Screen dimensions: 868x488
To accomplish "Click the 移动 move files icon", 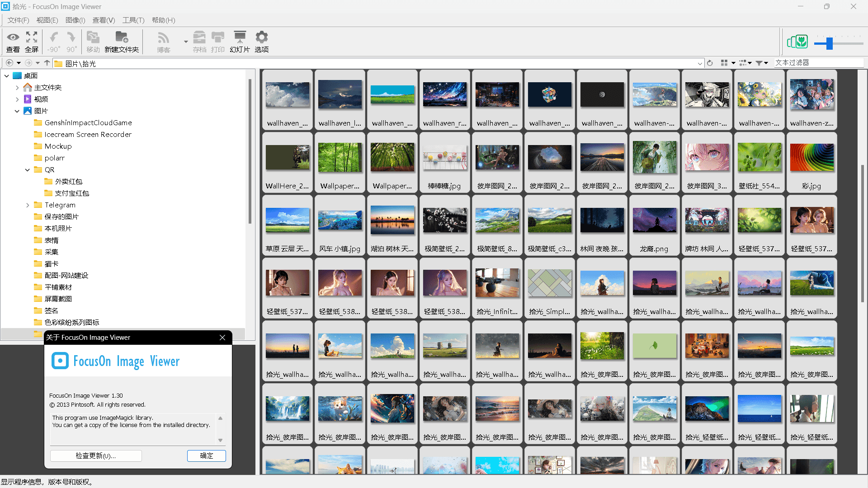I will click(x=93, y=42).
